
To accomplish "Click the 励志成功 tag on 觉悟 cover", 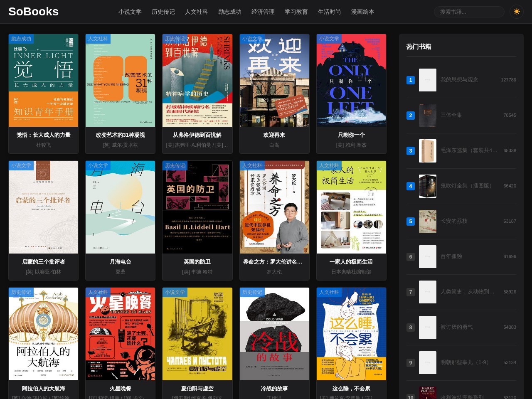I will (21, 39).
